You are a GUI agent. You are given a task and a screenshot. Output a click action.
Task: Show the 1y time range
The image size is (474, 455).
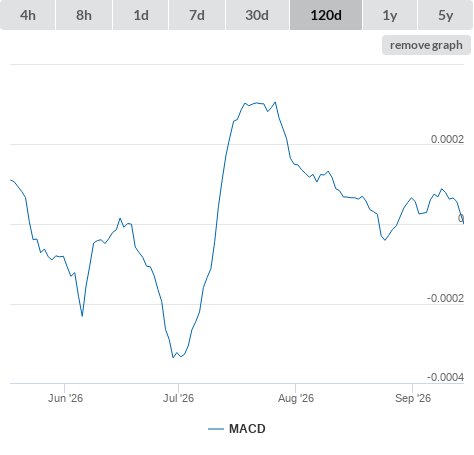pos(390,15)
